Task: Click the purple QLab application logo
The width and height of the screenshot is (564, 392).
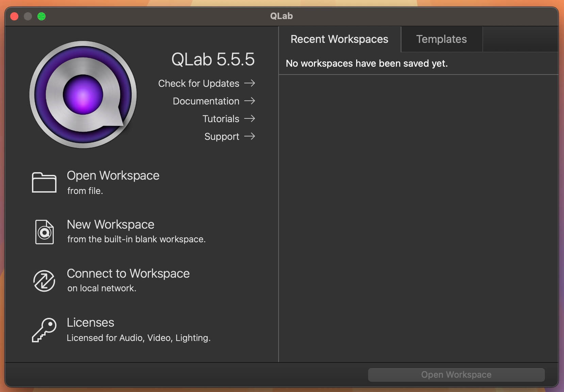Action: [83, 95]
